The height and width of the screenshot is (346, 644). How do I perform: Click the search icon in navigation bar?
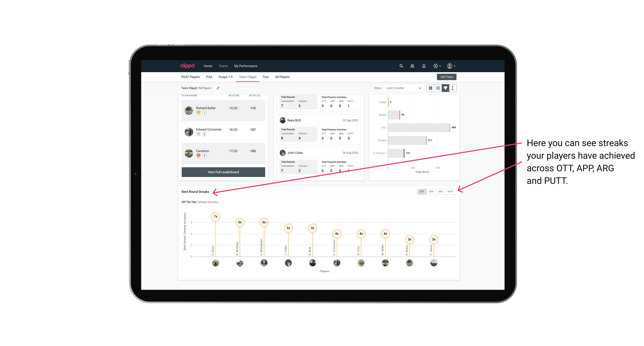[x=401, y=66]
